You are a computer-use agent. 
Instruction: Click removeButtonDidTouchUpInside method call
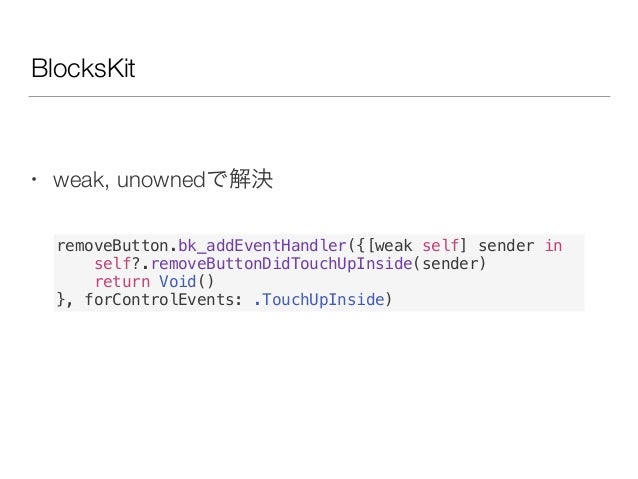pyautogui.click(x=282, y=264)
